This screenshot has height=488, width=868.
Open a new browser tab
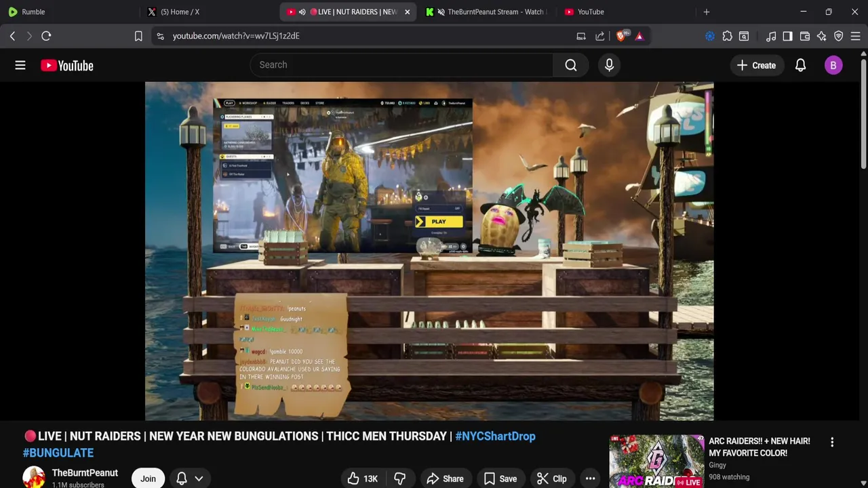pos(707,12)
